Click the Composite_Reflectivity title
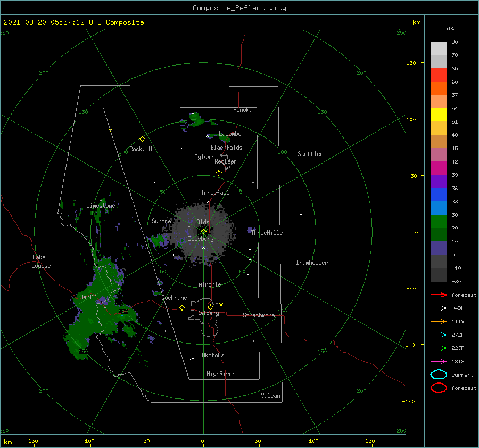 click(x=240, y=8)
